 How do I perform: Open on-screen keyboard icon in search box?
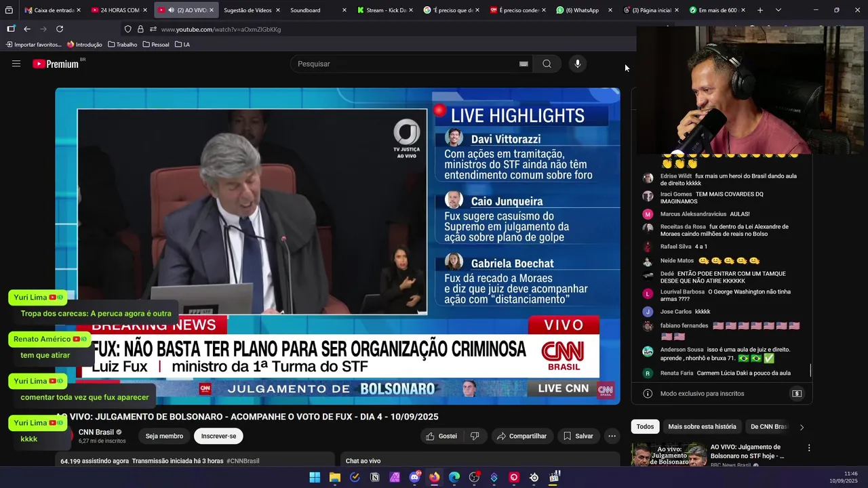coord(524,64)
